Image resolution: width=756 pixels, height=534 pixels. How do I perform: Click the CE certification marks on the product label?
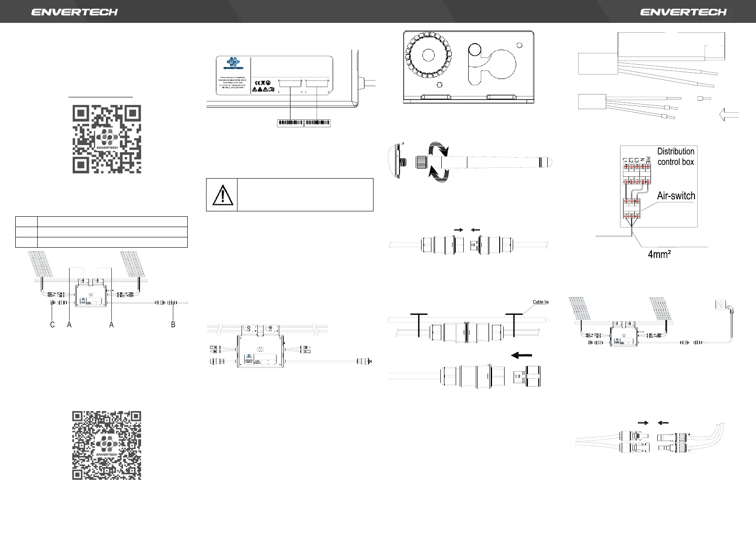(263, 83)
